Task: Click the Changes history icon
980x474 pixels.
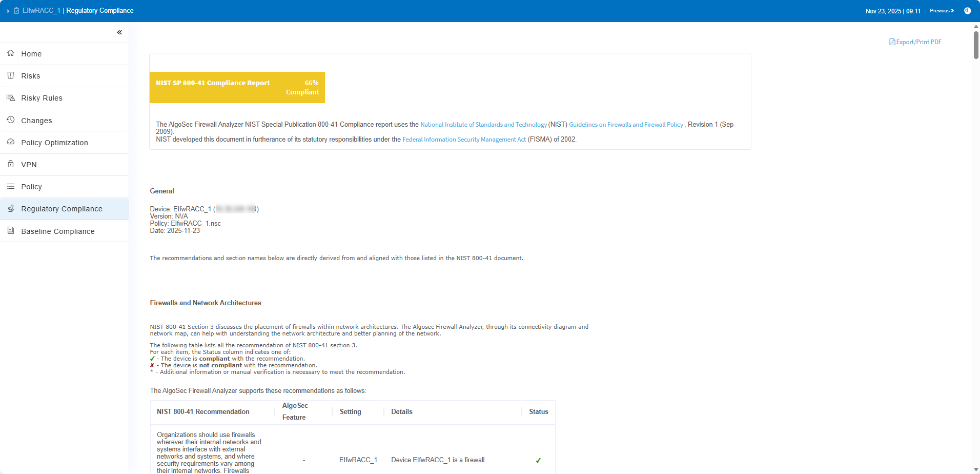Action: click(x=11, y=120)
